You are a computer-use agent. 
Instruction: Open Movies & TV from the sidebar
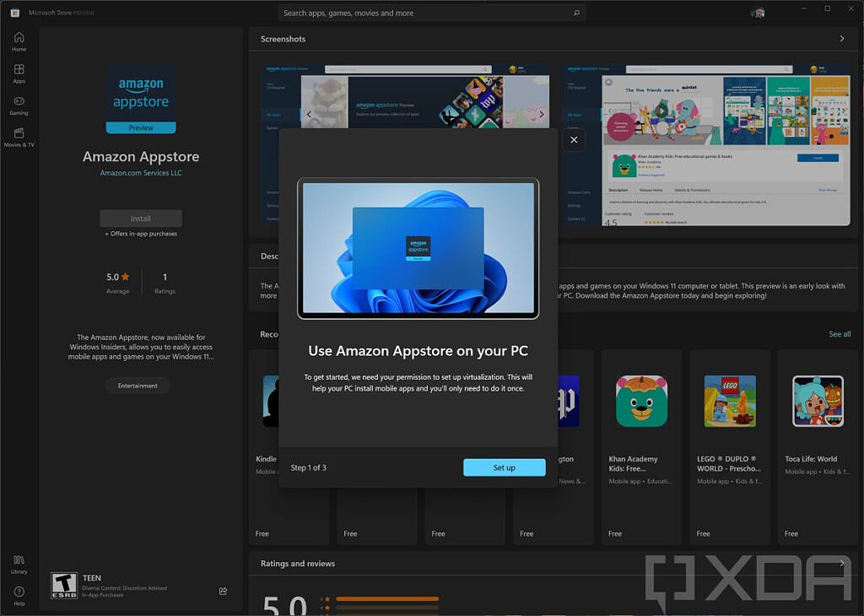(18, 136)
